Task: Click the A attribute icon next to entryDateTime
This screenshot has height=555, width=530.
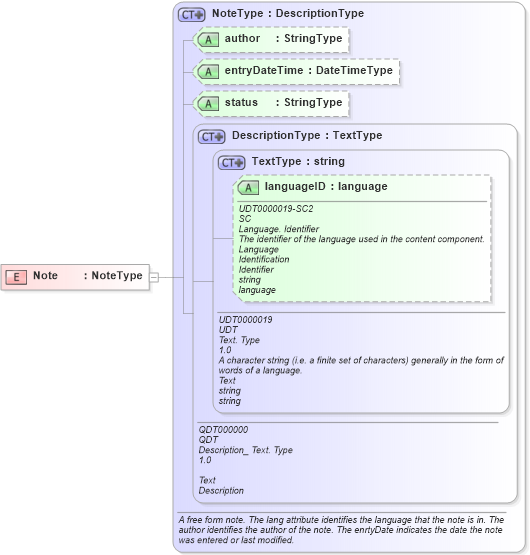Action: click(x=208, y=71)
